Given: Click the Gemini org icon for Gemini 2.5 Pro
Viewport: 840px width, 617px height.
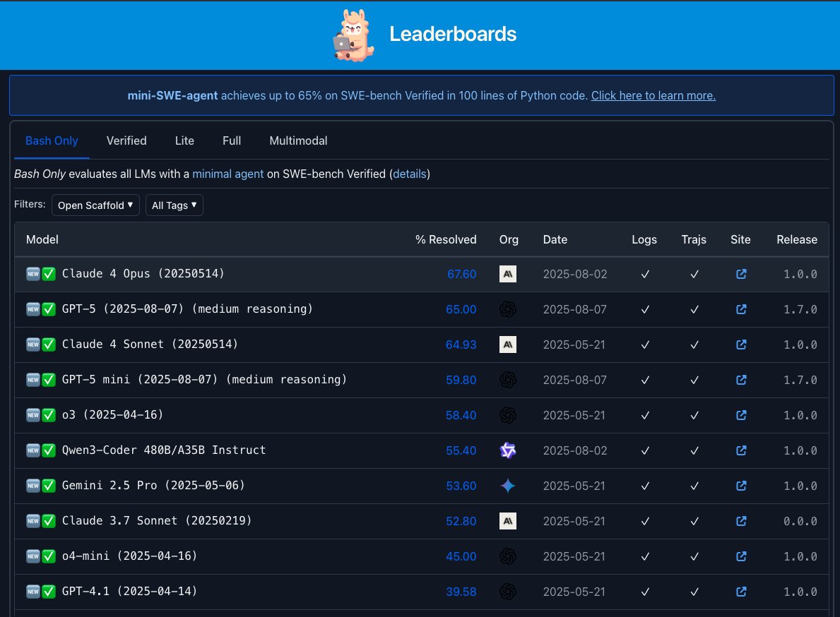Looking at the screenshot, I should coord(507,486).
